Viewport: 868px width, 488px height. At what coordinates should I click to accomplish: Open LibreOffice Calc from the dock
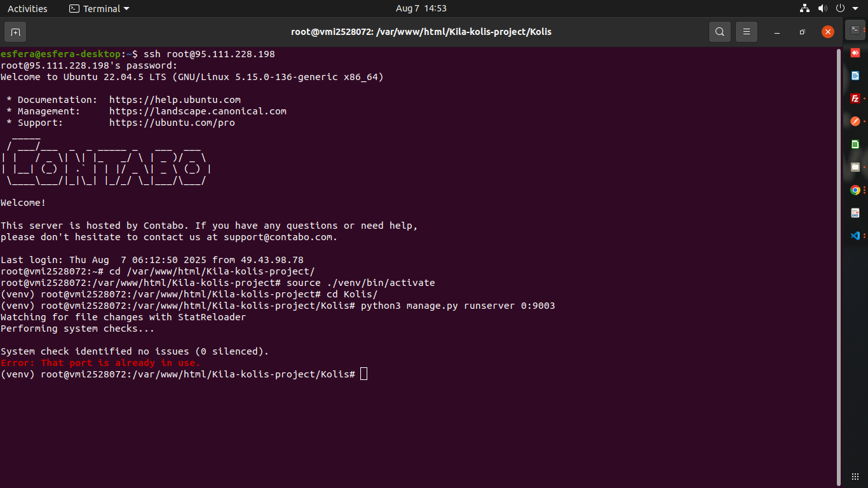(x=855, y=144)
